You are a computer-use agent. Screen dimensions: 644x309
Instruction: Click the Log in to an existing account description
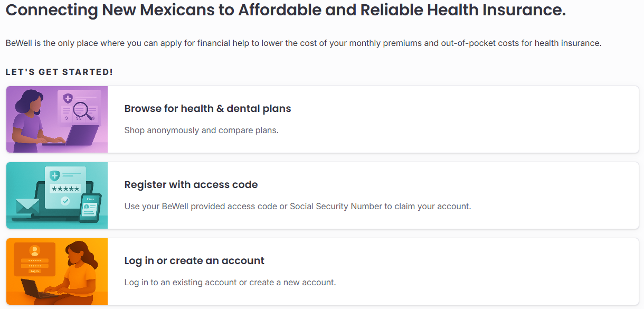(230, 282)
